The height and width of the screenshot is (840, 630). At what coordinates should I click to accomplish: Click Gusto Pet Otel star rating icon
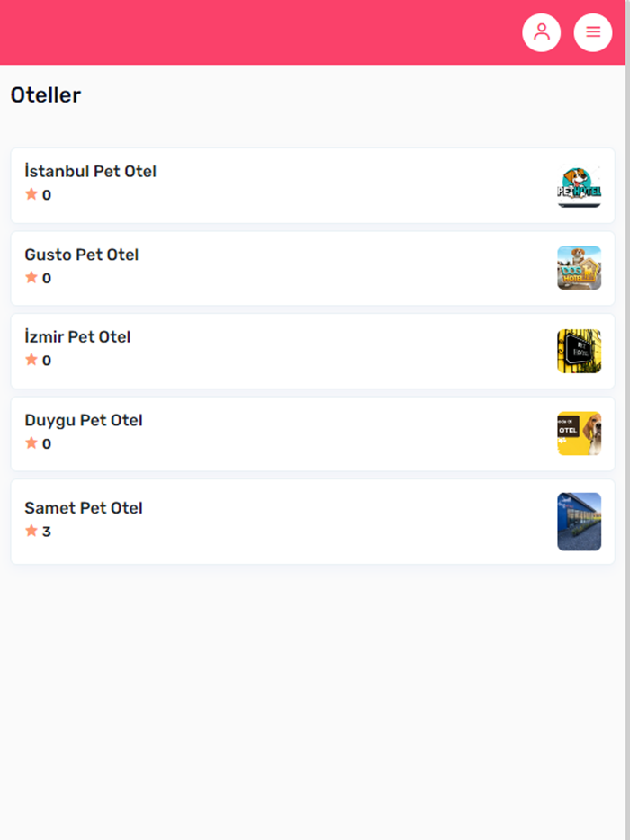[31, 278]
